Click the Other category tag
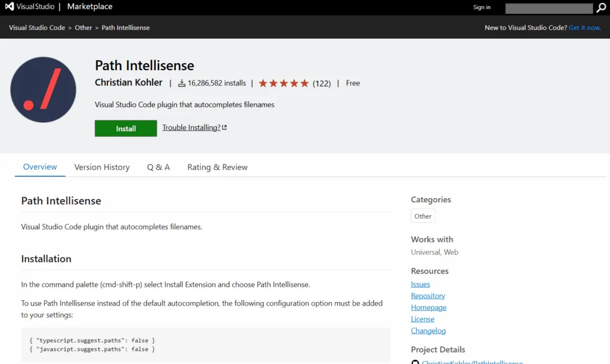 pyautogui.click(x=423, y=216)
